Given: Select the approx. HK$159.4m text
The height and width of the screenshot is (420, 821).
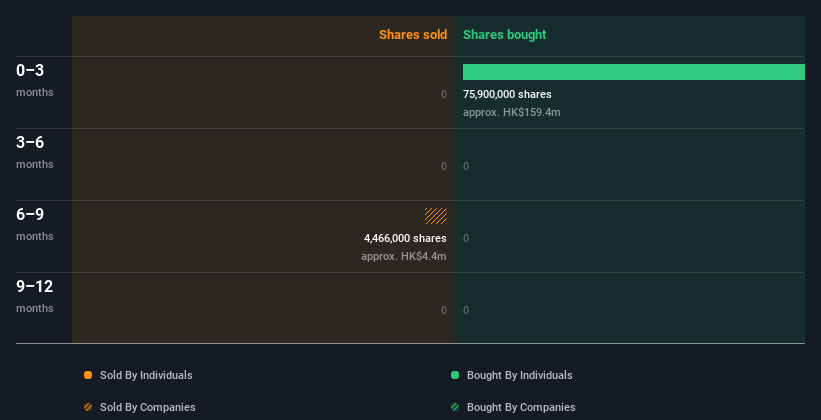Looking at the screenshot, I should click(512, 112).
